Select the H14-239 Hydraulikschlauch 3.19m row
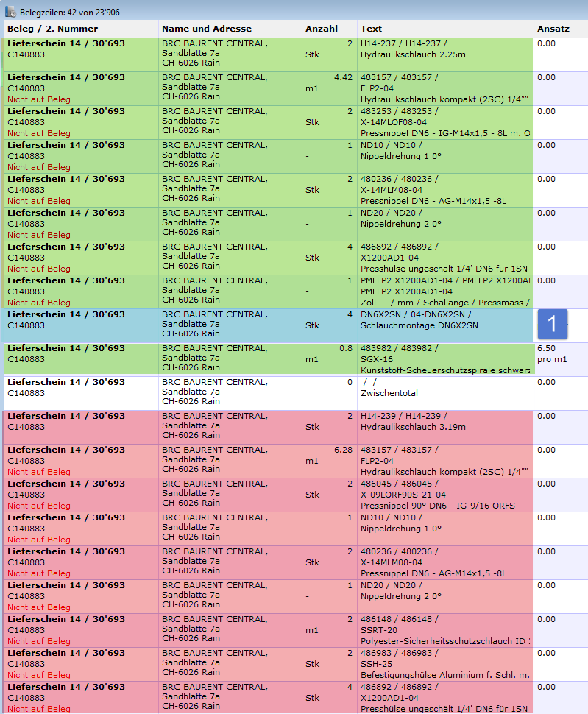The width and height of the screenshot is (588, 714). [x=444, y=427]
